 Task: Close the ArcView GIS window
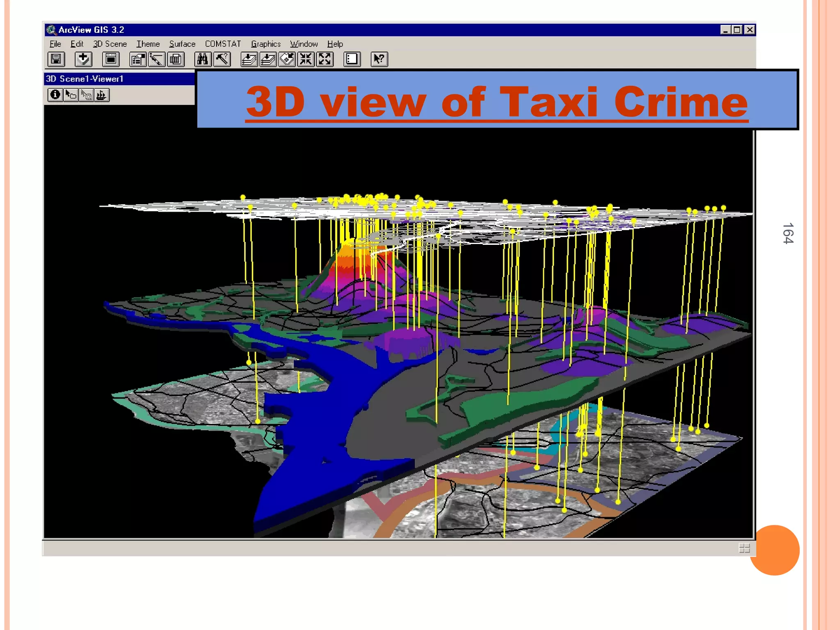click(x=750, y=30)
